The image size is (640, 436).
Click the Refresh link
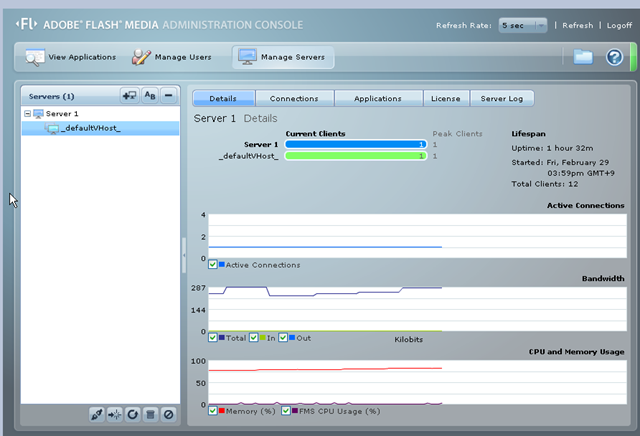(578, 25)
